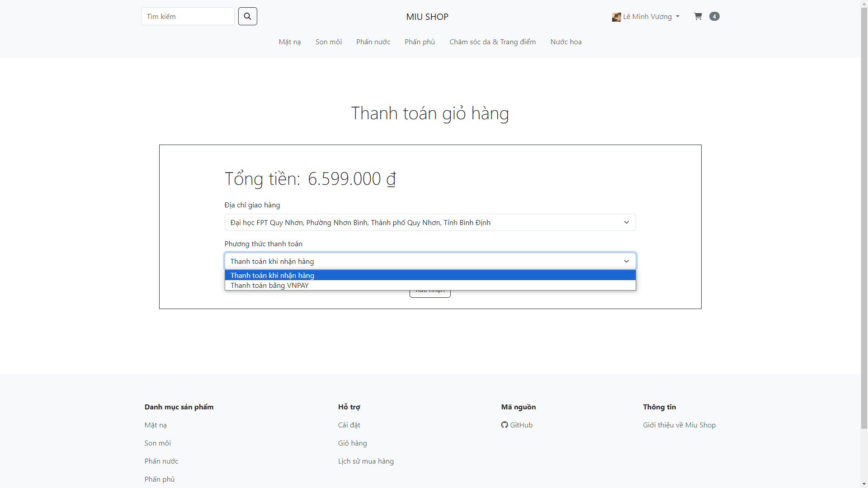Click the cart item count badge
Viewport: 868px width, 488px height.
click(x=714, y=16)
